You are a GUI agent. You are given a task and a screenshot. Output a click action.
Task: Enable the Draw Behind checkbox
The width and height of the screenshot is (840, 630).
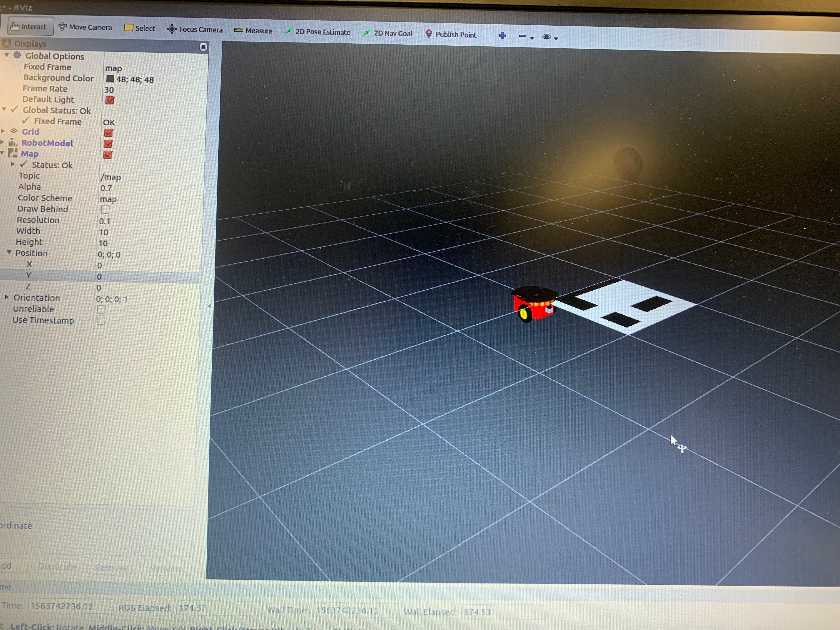[105, 209]
